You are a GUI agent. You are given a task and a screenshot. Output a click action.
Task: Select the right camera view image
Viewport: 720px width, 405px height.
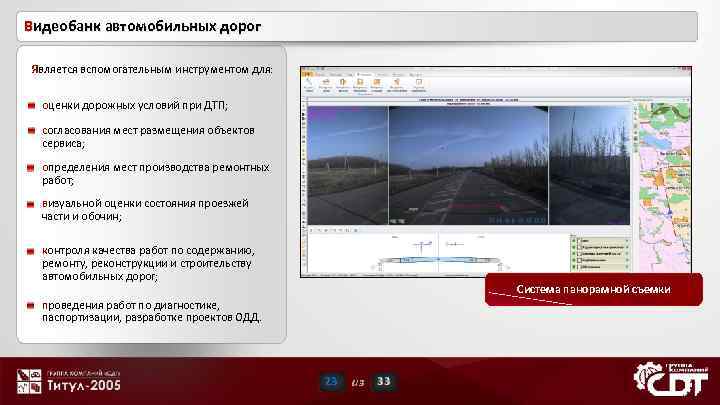[590, 165]
